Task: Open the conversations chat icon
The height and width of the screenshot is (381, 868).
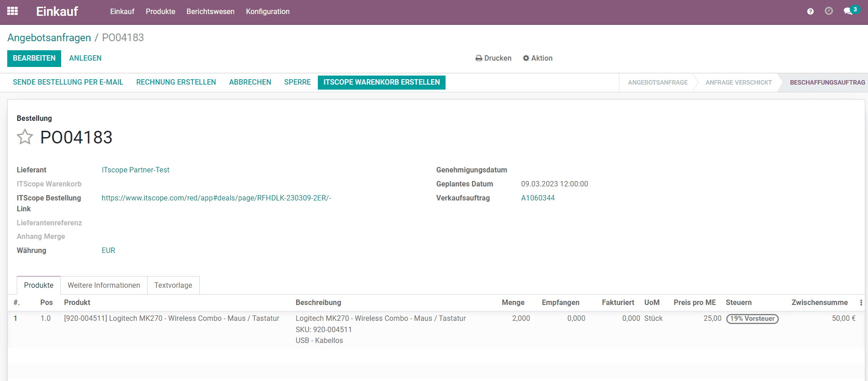Action: tap(848, 11)
